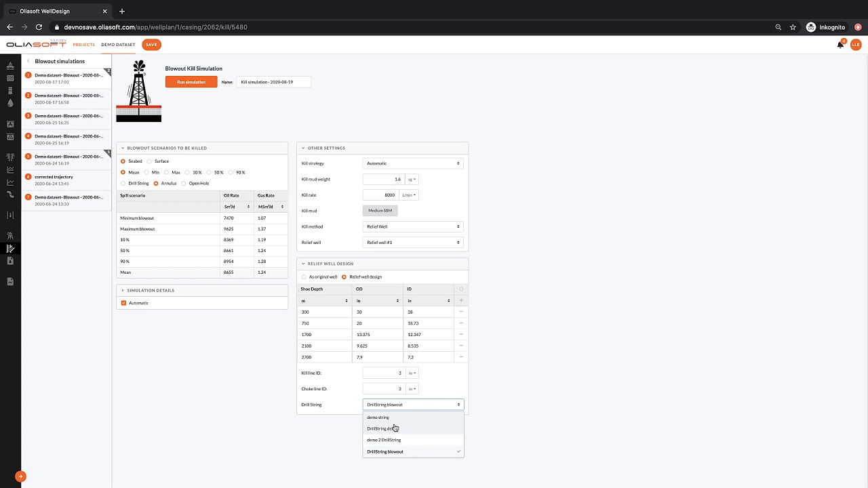Screen dimensions: 868x488
Task: Click the oil drop icon in left sidebar
Action: 10,104
